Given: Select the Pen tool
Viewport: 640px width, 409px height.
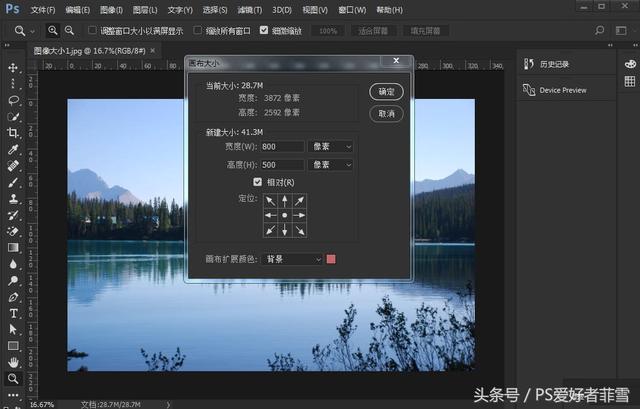Looking at the screenshot, I should 13,297.
